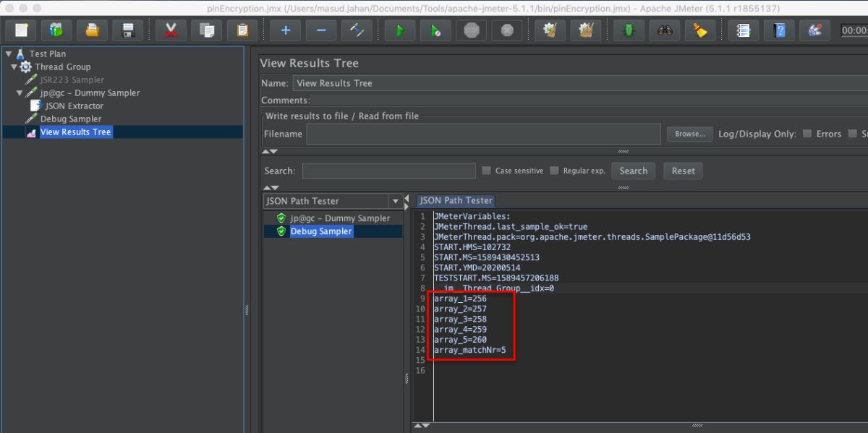Clear results with the single broom icon
The width and height of the screenshot is (868, 433).
(550, 30)
